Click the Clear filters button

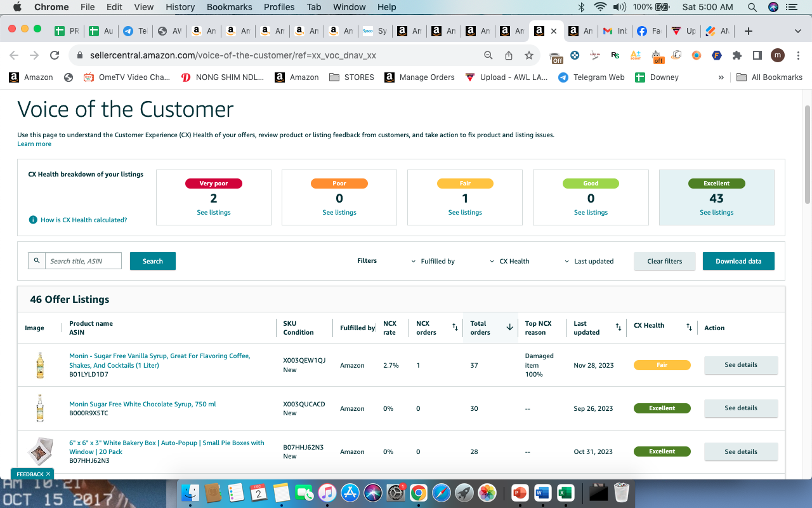point(665,261)
